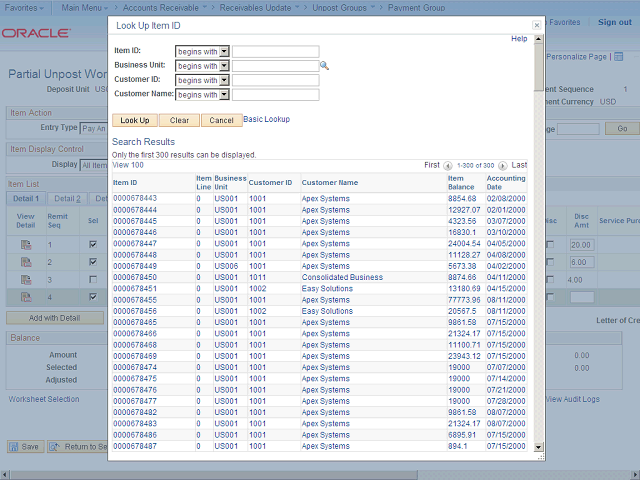Screen dimensions: 640x480
Task: Click the Business Unit lookup magnifier icon
Action: pyautogui.click(x=324, y=66)
